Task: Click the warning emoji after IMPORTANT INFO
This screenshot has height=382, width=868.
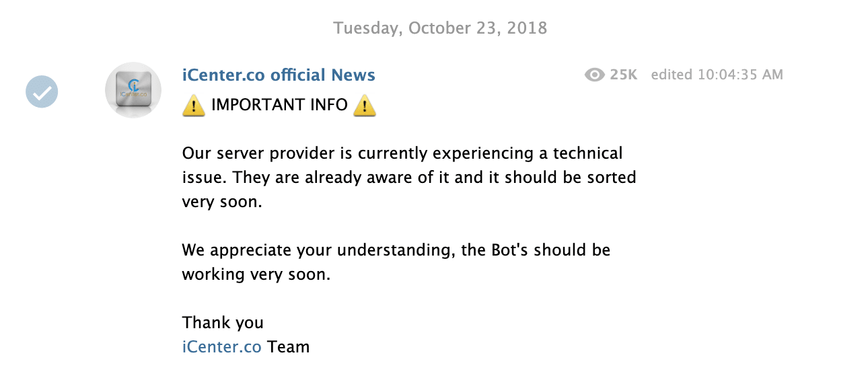Action: pyautogui.click(x=364, y=105)
